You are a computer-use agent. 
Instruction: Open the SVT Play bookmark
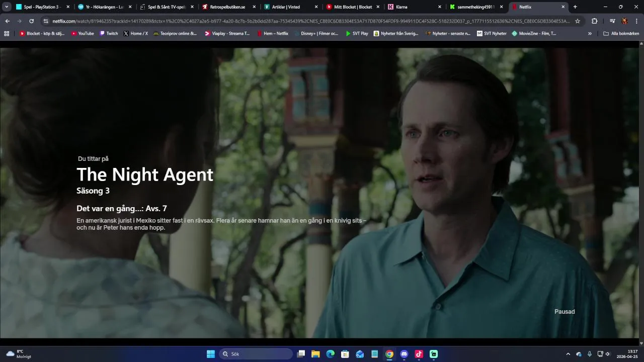[x=357, y=33]
